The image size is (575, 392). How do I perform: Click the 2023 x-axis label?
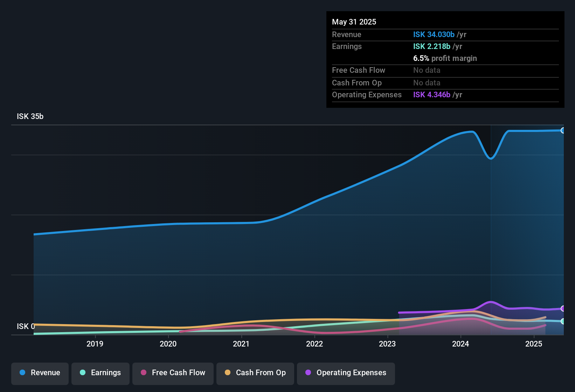coord(387,344)
